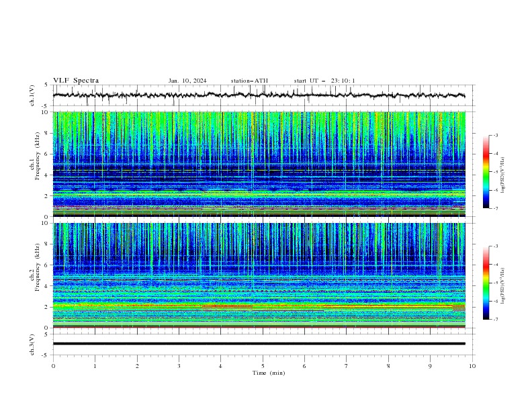The height and width of the screenshot is (411, 532).
Task: Select the "start UT = 23:10:1" text
Action: point(324,81)
